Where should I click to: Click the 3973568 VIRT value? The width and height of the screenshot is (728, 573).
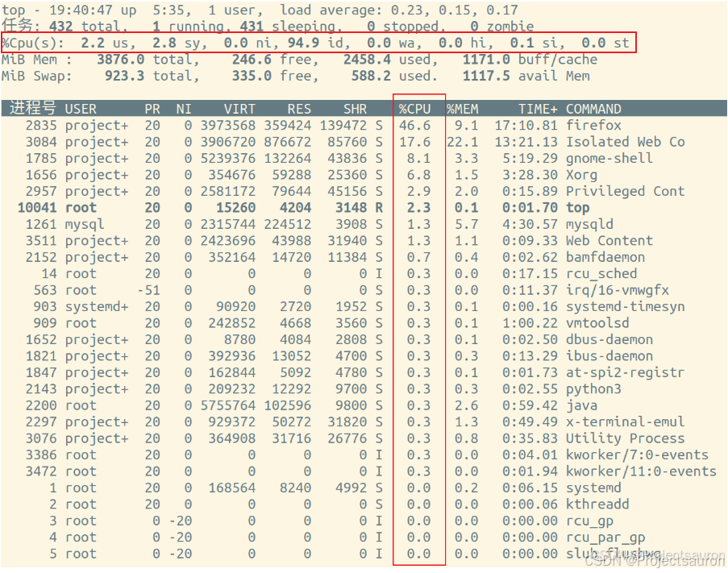[x=227, y=125]
